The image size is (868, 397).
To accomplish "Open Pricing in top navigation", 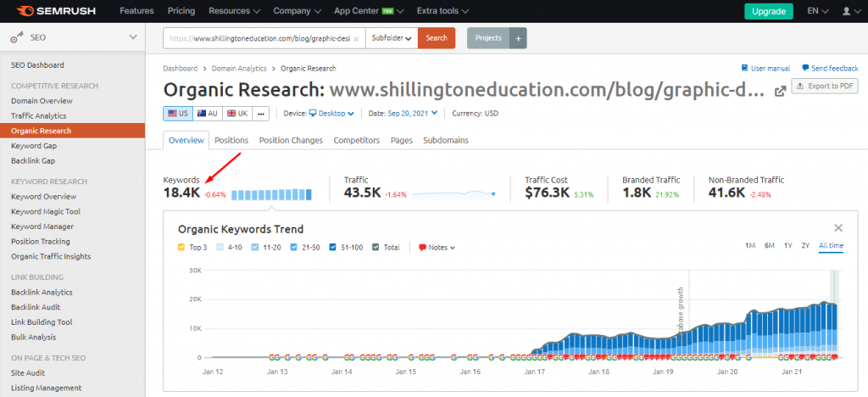I will tap(181, 11).
